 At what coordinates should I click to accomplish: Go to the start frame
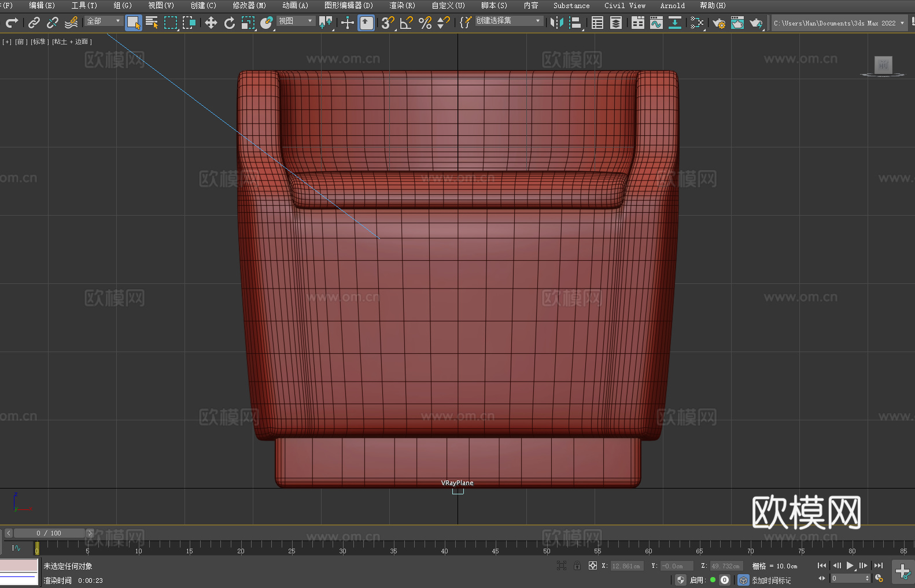point(822,566)
